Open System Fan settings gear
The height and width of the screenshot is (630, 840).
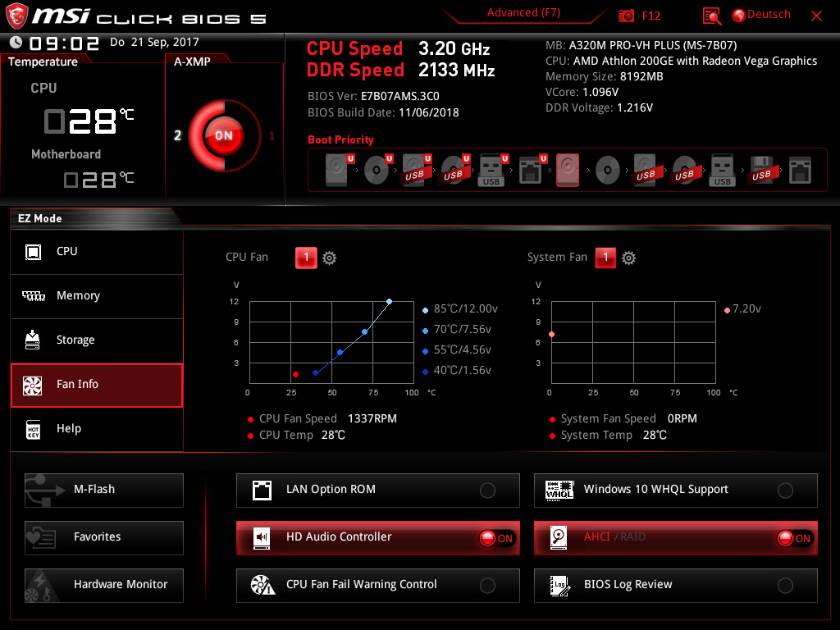(x=628, y=258)
